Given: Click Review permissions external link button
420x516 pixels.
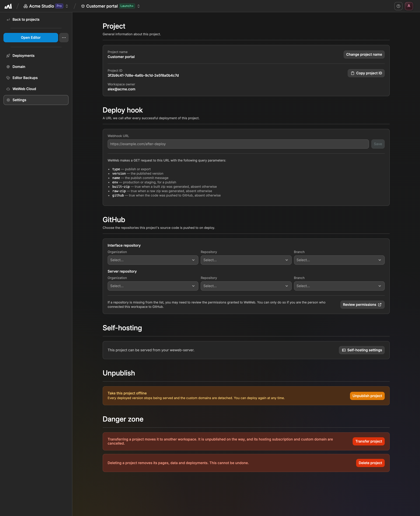Looking at the screenshot, I should [x=362, y=305].
